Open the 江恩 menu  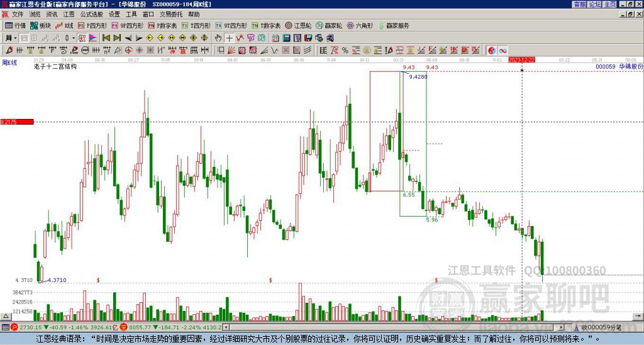point(69,14)
